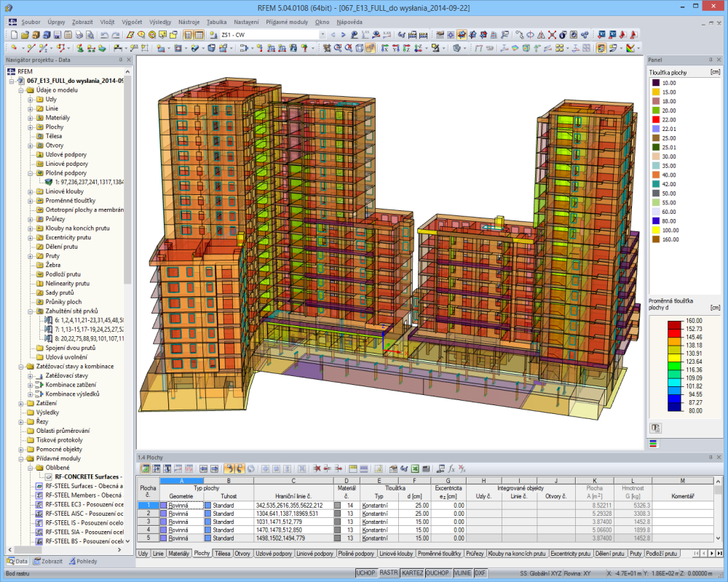Click the new line tool icon
The width and height of the screenshot is (728, 582).
[x=31, y=48]
